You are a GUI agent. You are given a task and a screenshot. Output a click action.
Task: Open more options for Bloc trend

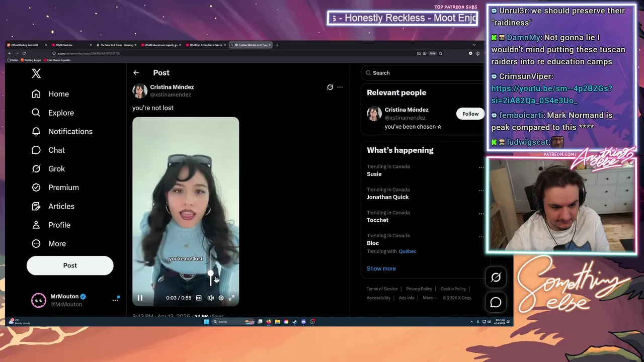click(x=481, y=236)
